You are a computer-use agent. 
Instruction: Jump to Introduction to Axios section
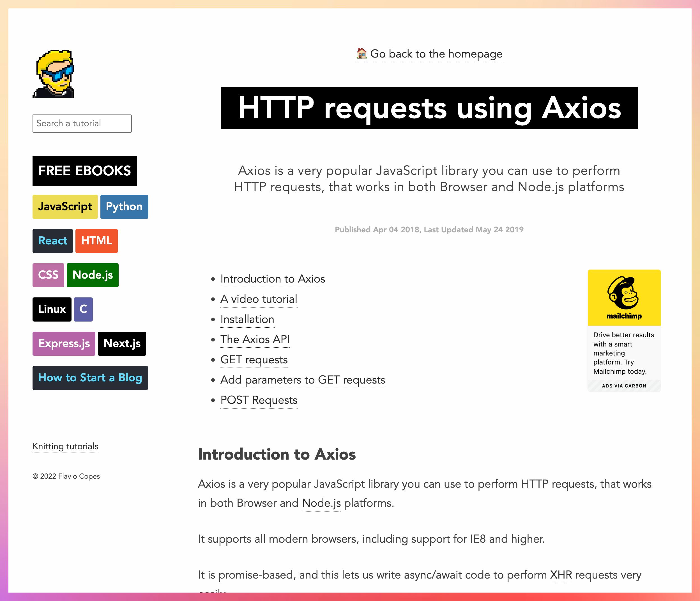pos(273,279)
